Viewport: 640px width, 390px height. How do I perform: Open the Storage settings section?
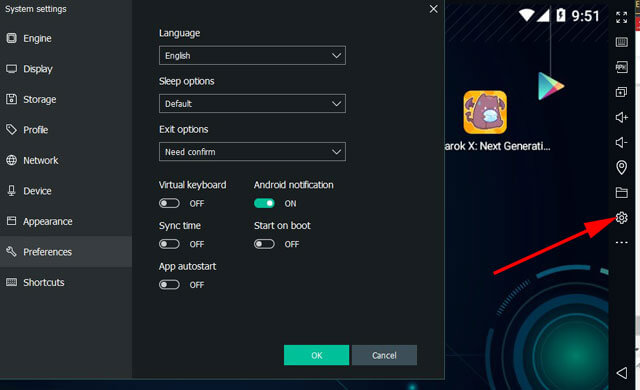pyautogui.click(x=65, y=100)
